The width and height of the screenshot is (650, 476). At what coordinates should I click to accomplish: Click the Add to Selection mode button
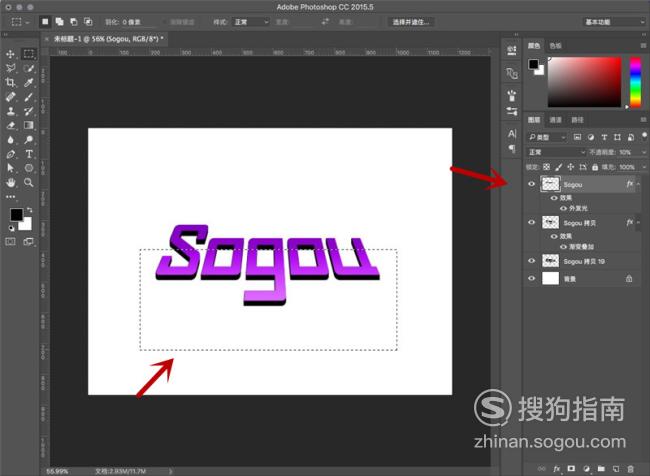[x=60, y=22]
